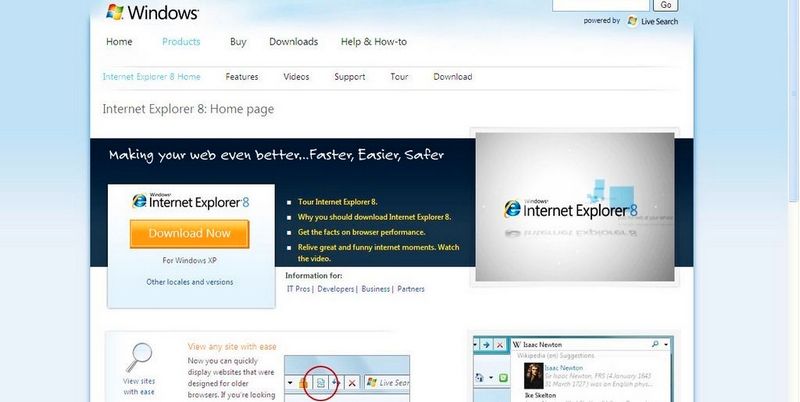Open the Developers link
The width and height of the screenshot is (800, 402).
coord(336,289)
